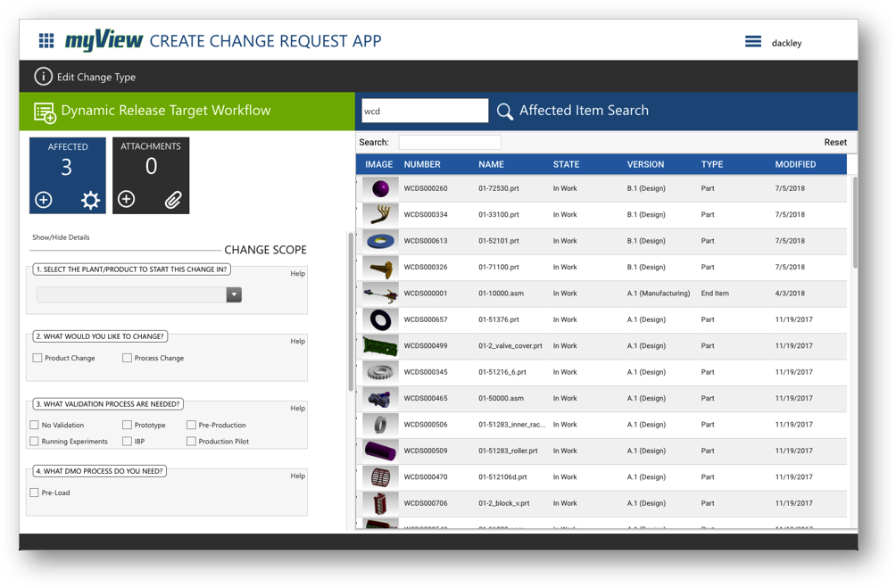Screen dimensions: 896x588
Task: Check the Product Change checkbox
Action: click(37, 358)
